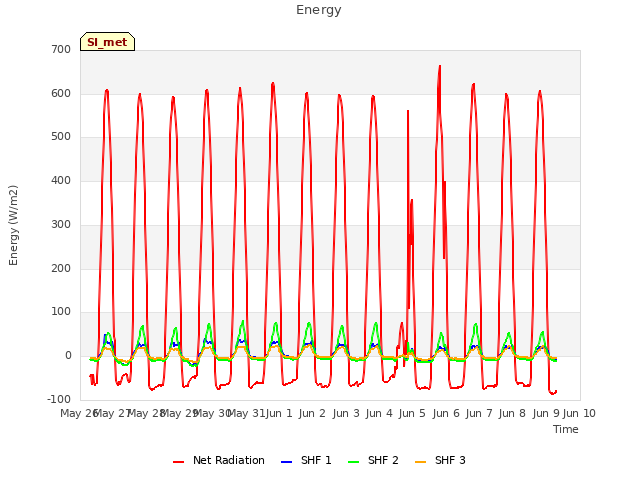Toggle the SHF 1 legend entry
This screenshot has height=480, width=640.
(306, 460)
